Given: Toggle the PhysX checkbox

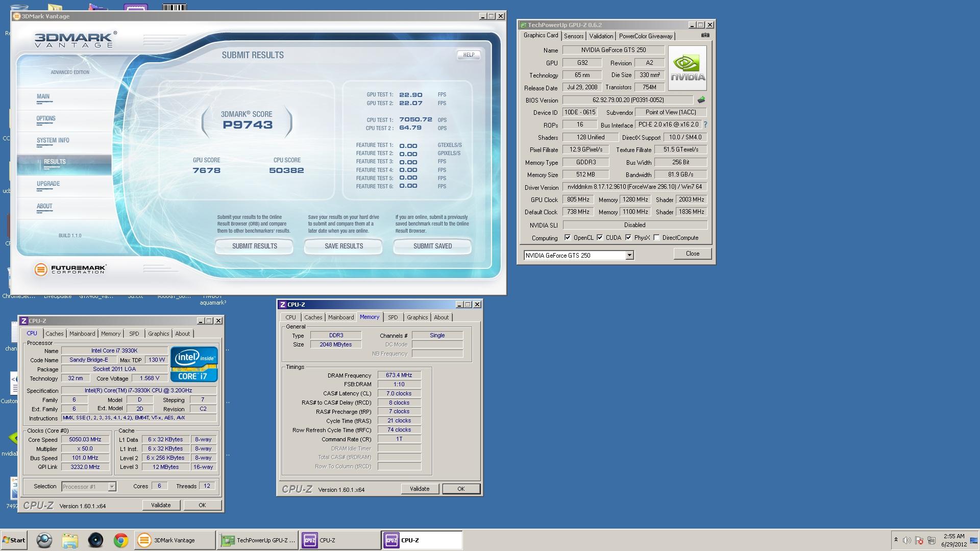Looking at the screenshot, I should pos(628,238).
